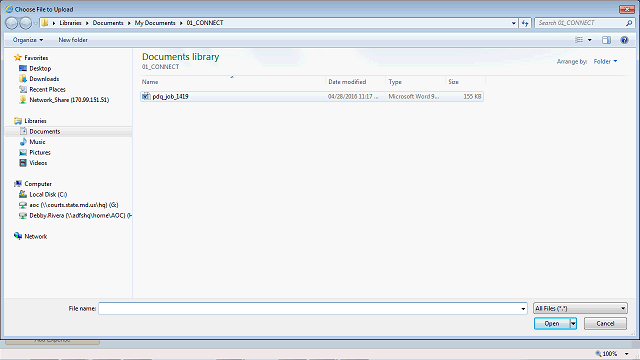Click the Pictures library icon
This screenshot has height=360, width=640.
pyautogui.click(x=23, y=152)
